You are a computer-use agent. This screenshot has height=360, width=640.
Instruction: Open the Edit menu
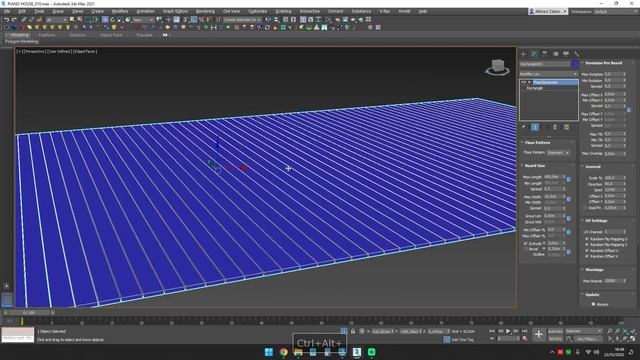coord(22,11)
